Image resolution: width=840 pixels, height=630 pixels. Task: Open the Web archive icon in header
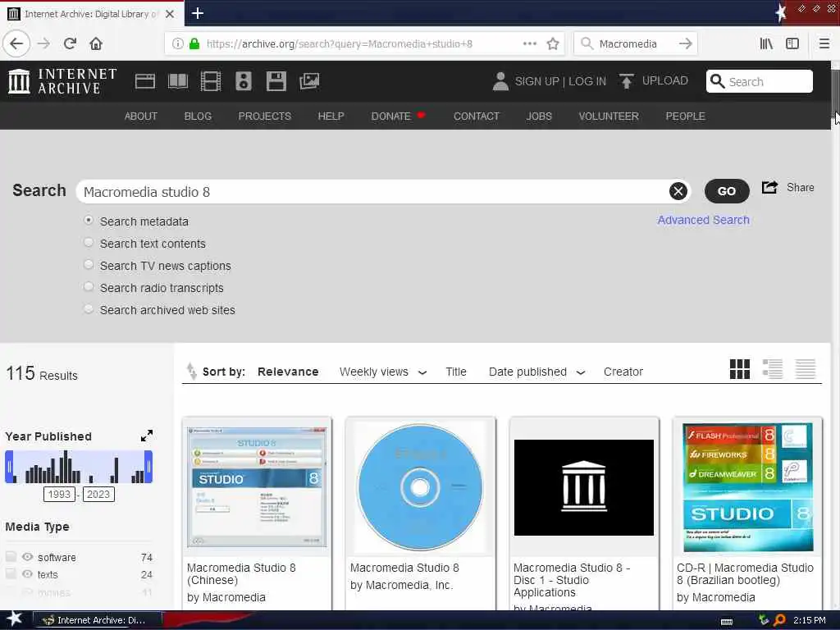tap(145, 81)
